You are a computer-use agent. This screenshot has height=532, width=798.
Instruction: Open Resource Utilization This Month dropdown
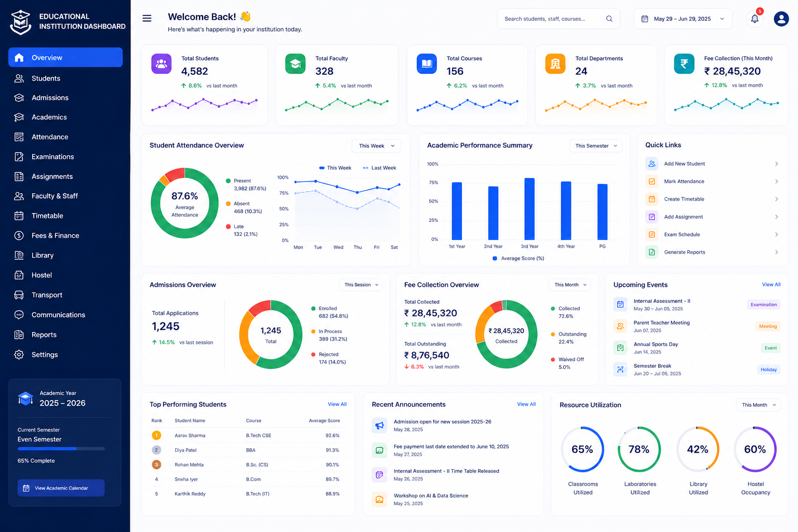click(x=759, y=405)
